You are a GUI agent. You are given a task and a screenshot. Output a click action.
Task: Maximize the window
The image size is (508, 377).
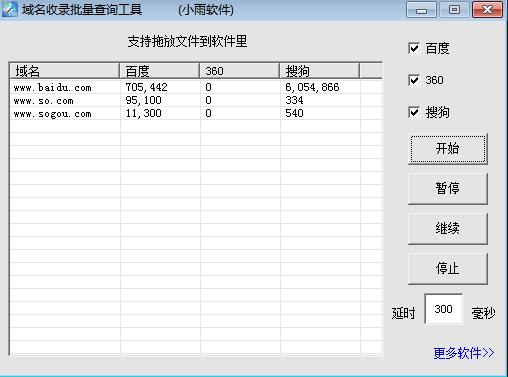pyautogui.click(x=454, y=10)
